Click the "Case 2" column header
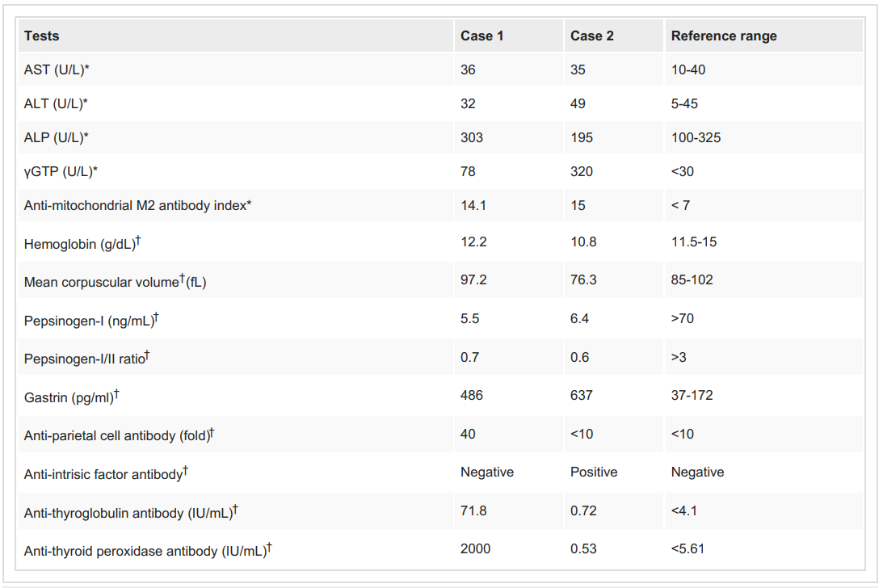The height and width of the screenshot is (588, 883). point(592,36)
